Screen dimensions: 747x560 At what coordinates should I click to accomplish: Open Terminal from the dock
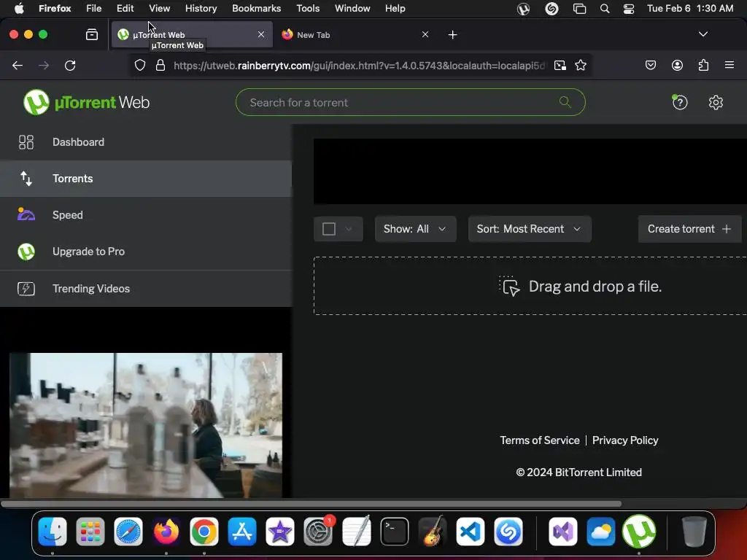[395, 532]
